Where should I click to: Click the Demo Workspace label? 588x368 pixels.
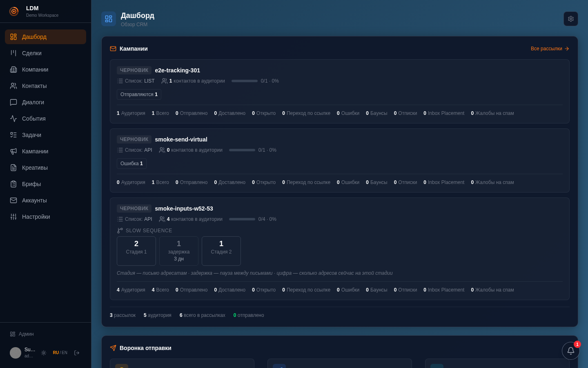(x=42, y=16)
